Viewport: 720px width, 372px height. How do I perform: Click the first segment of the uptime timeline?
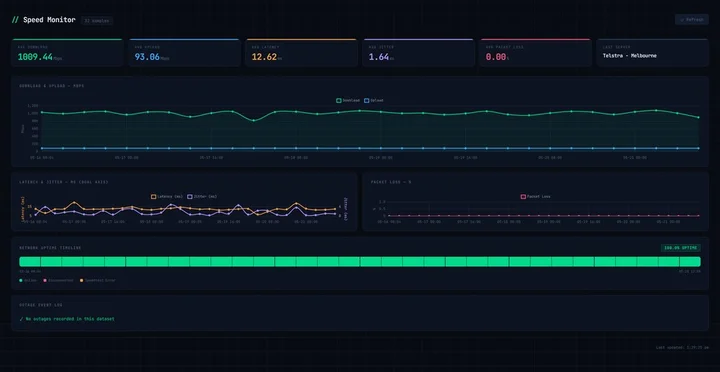coord(30,262)
